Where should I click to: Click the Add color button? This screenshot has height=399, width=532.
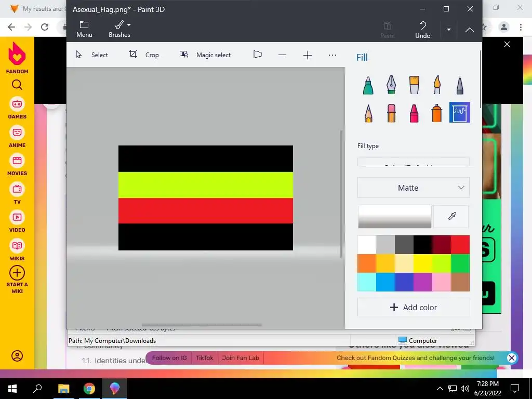[413, 307]
